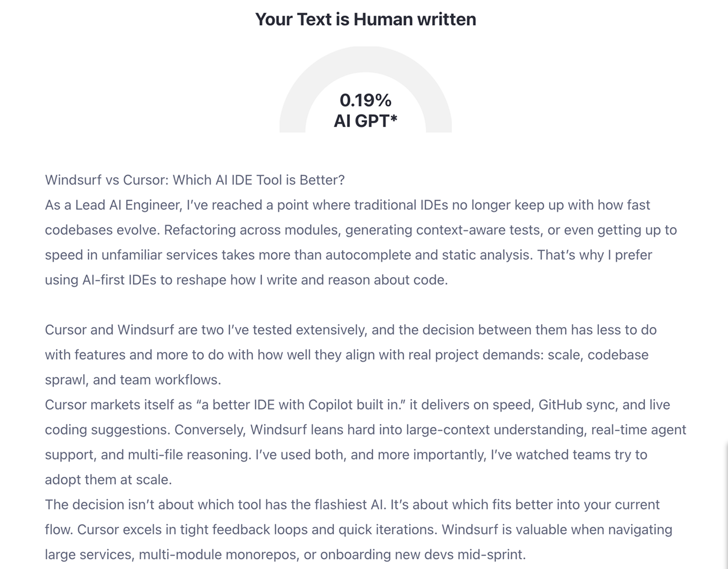
Task: Click the line beginning 'with features and more'
Action: (x=347, y=355)
